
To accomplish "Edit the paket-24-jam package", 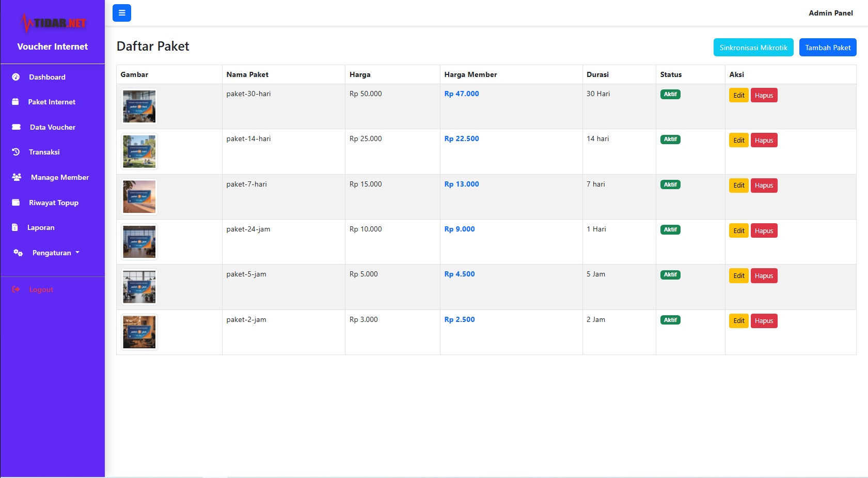I will [x=739, y=230].
